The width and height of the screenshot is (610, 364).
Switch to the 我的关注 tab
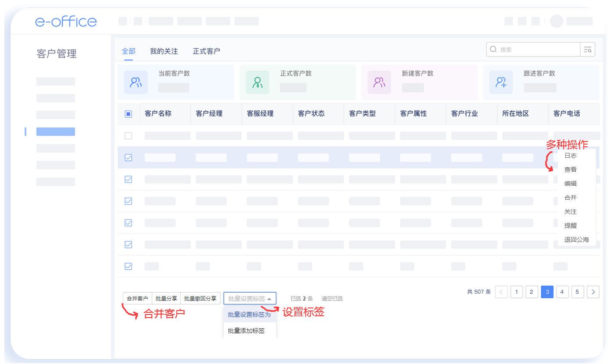point(164,51)
